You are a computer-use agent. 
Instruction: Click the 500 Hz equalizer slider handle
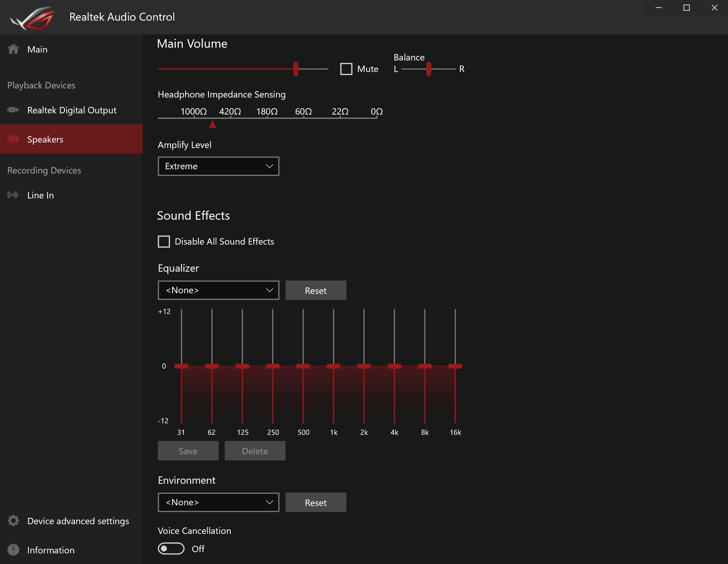(x=303, y=366)
